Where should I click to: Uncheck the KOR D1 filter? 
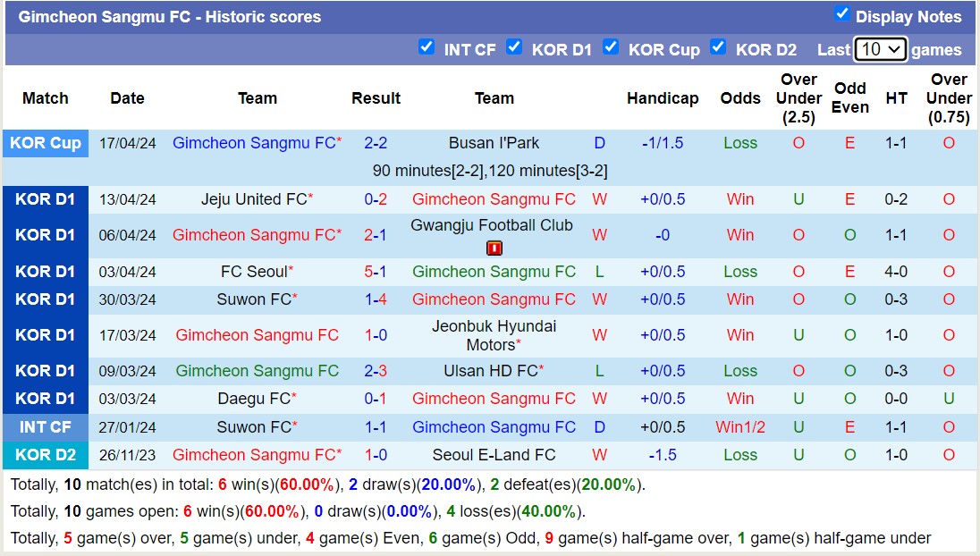515,48
